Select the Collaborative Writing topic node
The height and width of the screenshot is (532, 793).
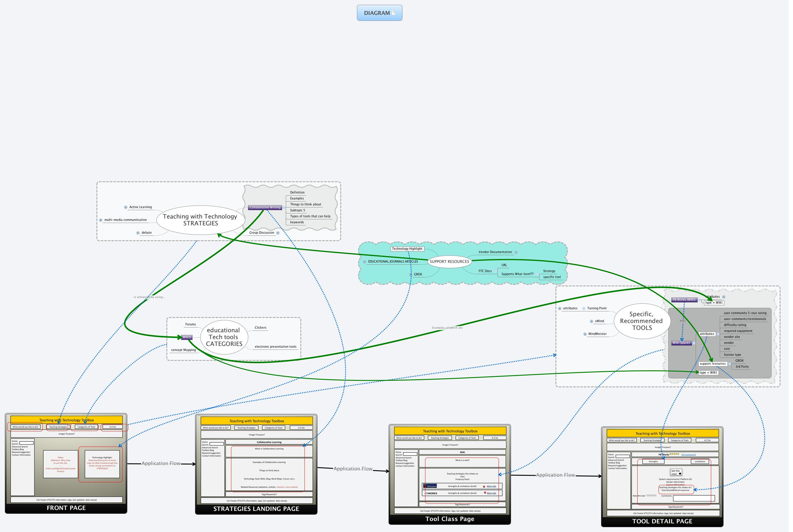(x=265, y=207)
